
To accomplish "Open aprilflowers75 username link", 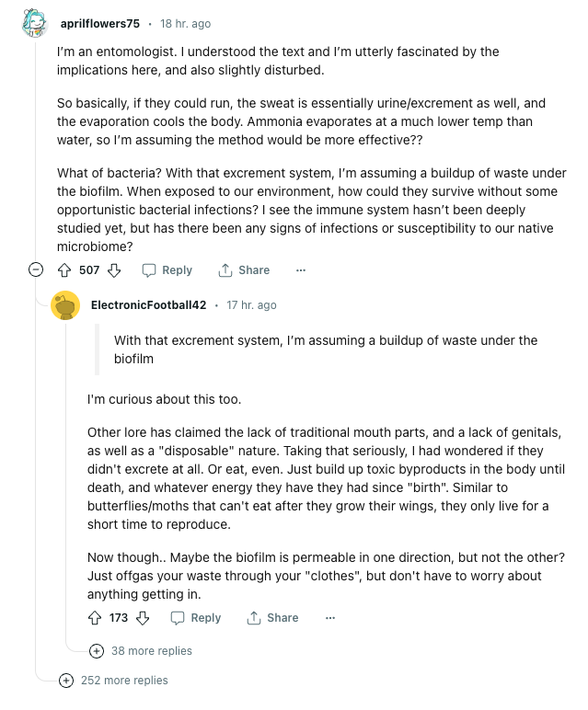I will click(100, 24).
